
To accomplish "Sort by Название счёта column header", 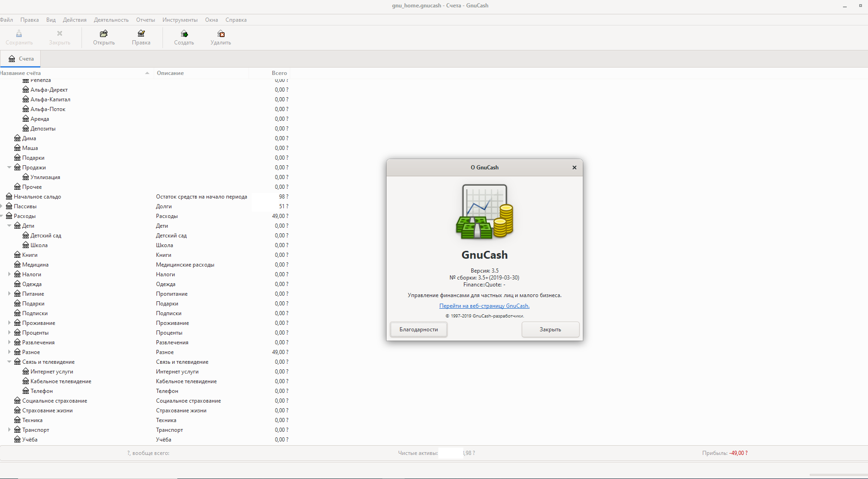I will click(x=76, y=73).
